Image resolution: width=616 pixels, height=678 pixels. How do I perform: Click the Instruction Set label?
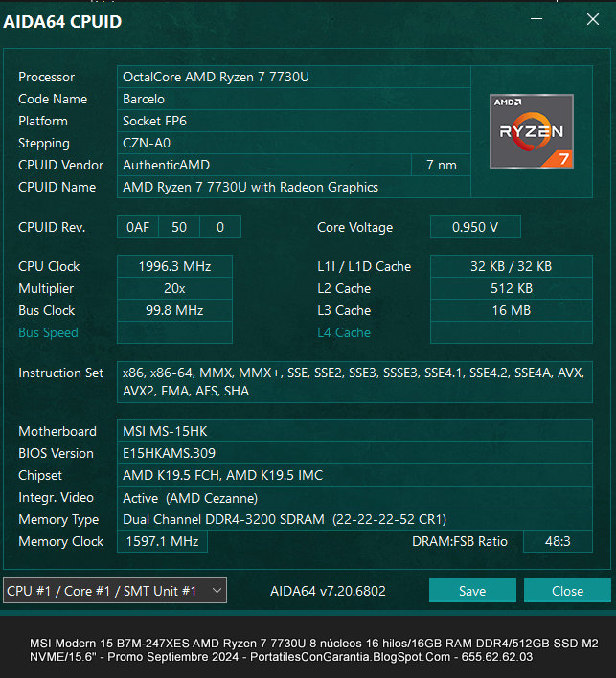point(61,373)
